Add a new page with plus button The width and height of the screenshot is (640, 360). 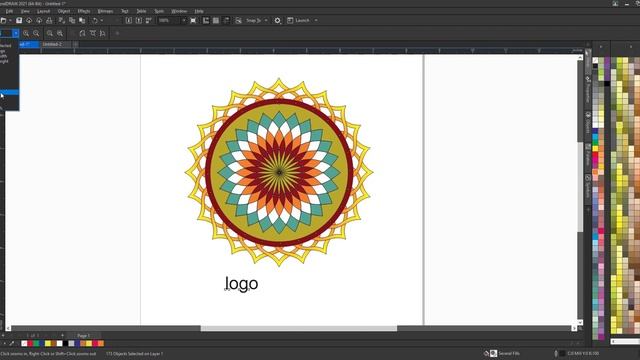pos(62,336)
